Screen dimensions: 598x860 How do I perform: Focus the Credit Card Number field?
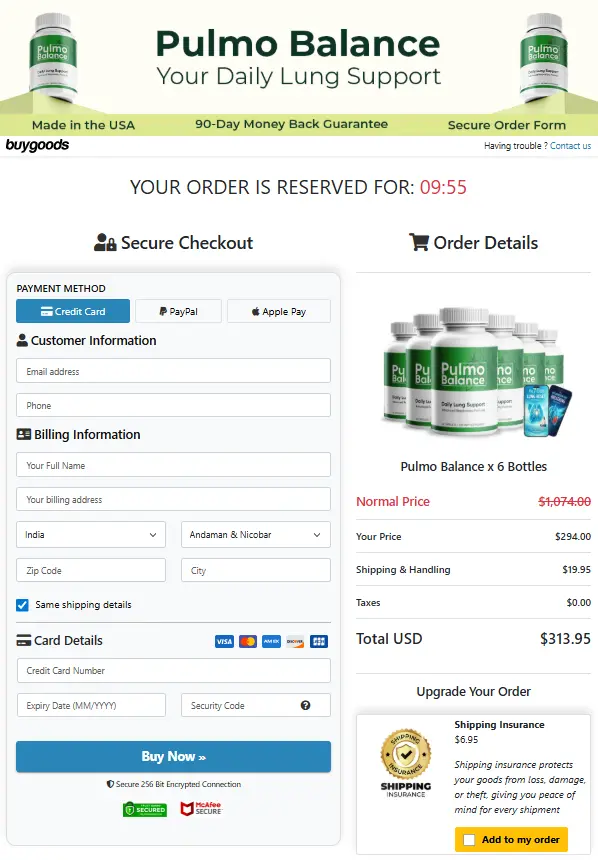point(173,670)
